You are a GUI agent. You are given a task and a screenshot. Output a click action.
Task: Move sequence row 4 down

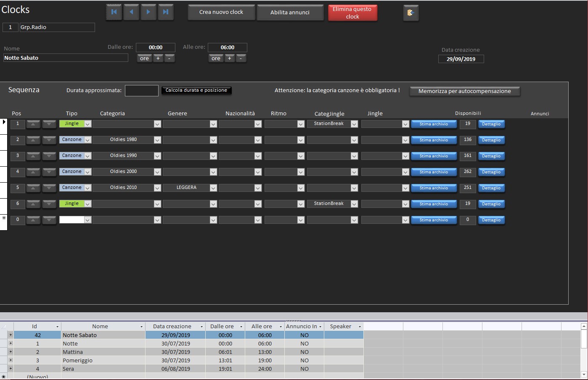pos(49,172)
